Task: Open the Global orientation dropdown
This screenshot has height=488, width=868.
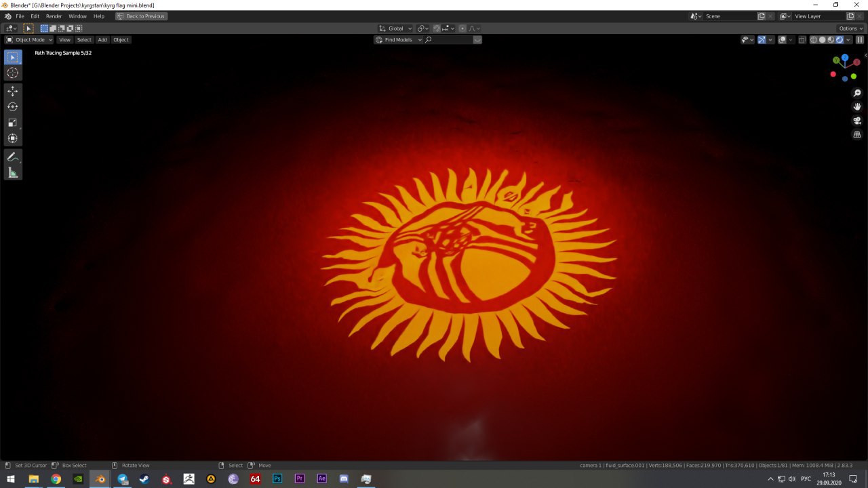Action: [395, 28]
